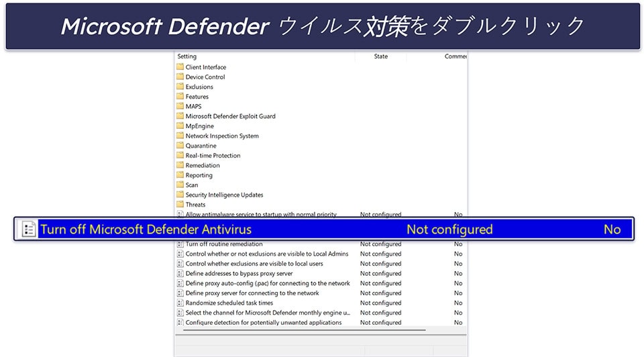Open the Network Inspection System folder icon
Viewport: 644px width, 357px height.
(180, 136)
